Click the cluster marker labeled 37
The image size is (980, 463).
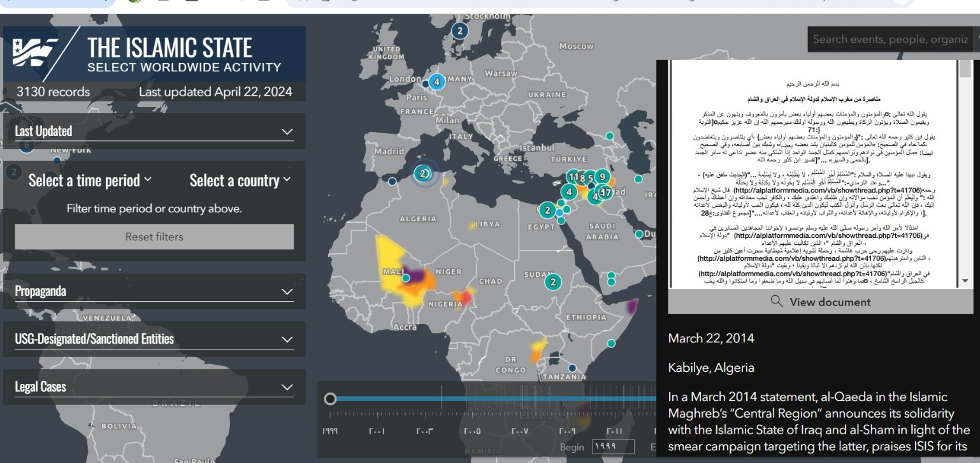[605, 192]
